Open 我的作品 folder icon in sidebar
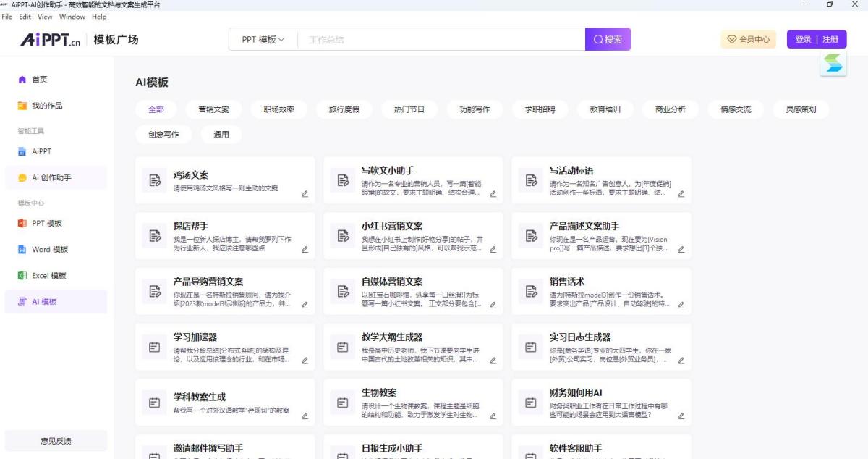The height and width of the screenshot is (459, 868). pyautogui.click(x=22, y=106)
